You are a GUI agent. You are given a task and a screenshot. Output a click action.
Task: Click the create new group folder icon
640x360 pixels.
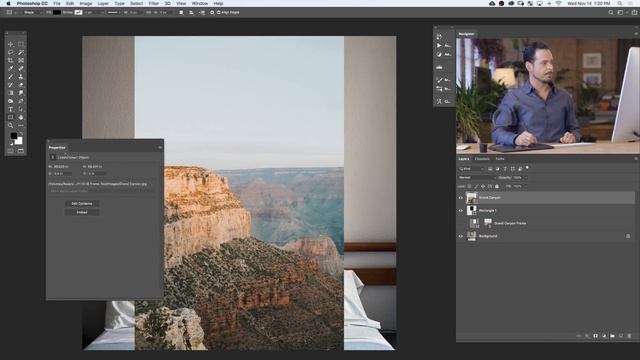(612, 336)
